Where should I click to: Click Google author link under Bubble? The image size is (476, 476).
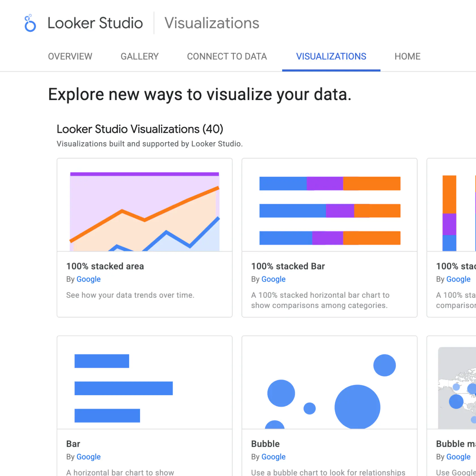point(273,457)
